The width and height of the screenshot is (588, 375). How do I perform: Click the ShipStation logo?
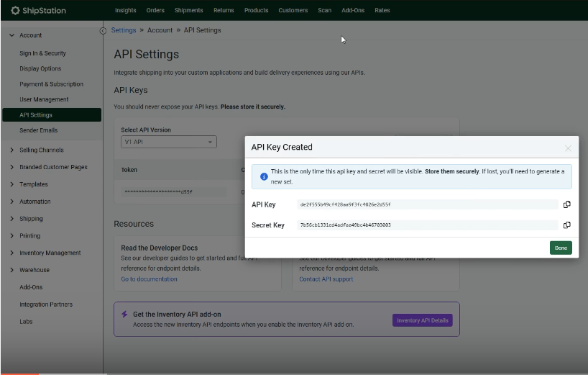[x=40, y=10]
